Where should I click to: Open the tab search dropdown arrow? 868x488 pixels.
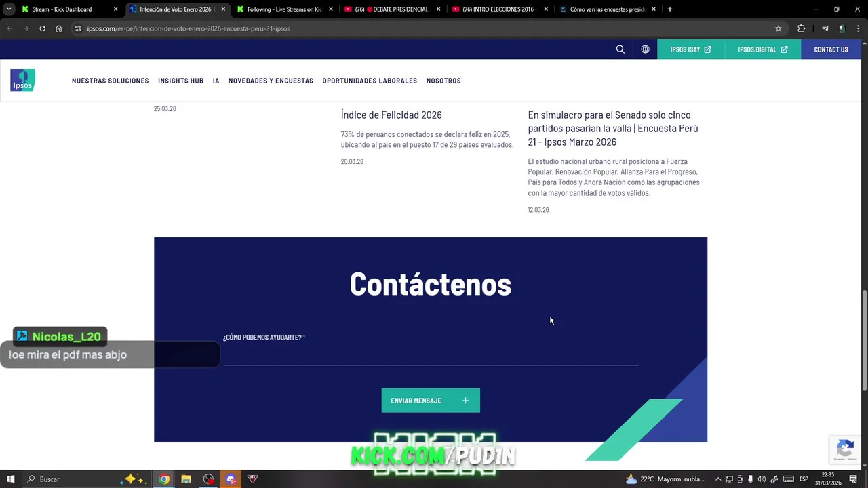coord(9,9)
